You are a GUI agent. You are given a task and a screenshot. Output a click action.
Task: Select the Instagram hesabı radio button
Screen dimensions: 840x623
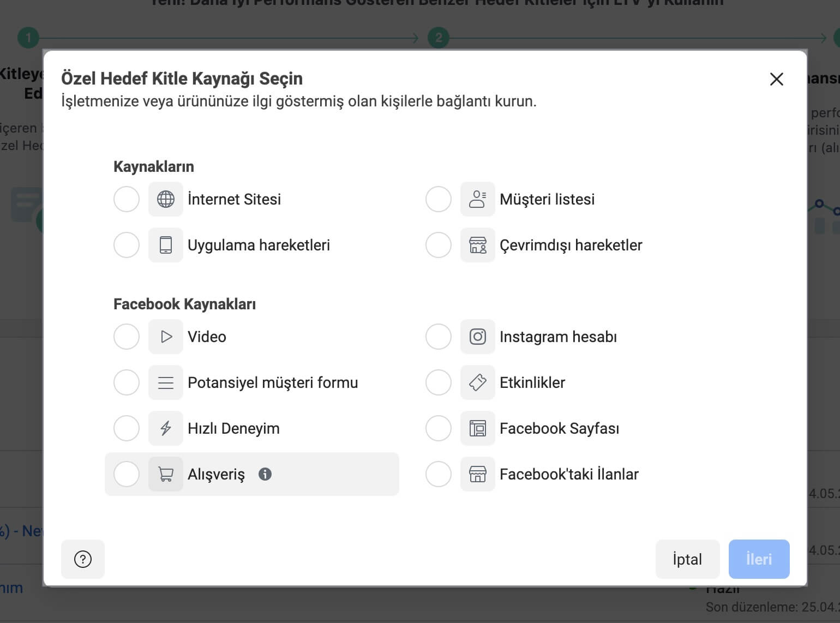point(439,337)
